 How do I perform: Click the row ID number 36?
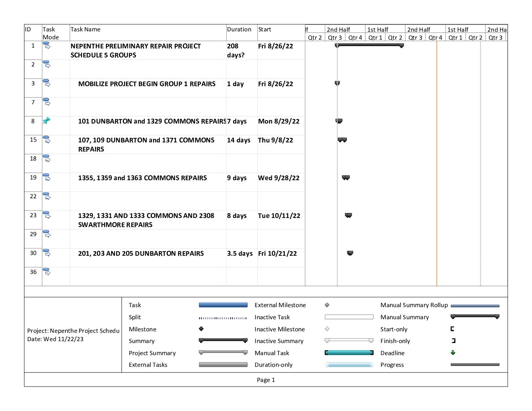click(x=33, y=272)
